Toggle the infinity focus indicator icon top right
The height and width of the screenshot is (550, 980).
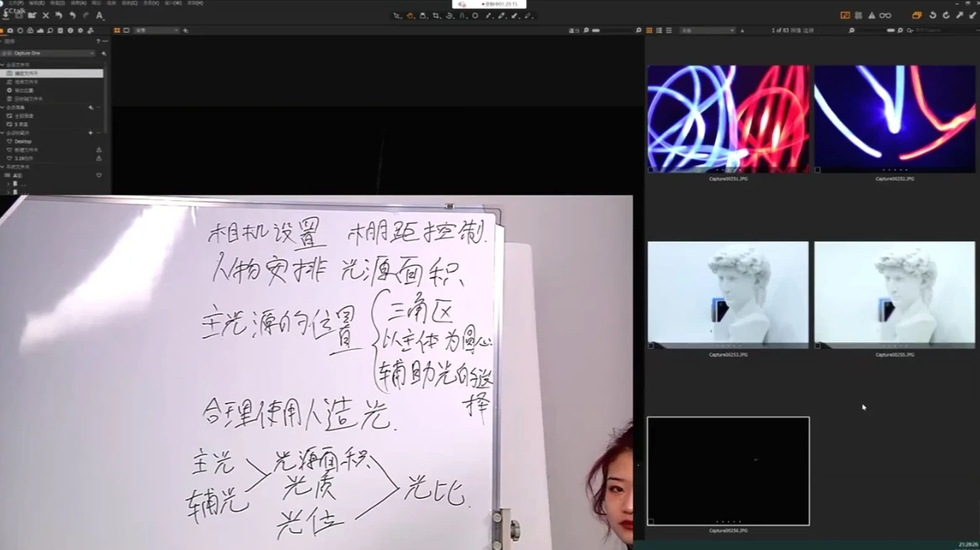point(886,15)
